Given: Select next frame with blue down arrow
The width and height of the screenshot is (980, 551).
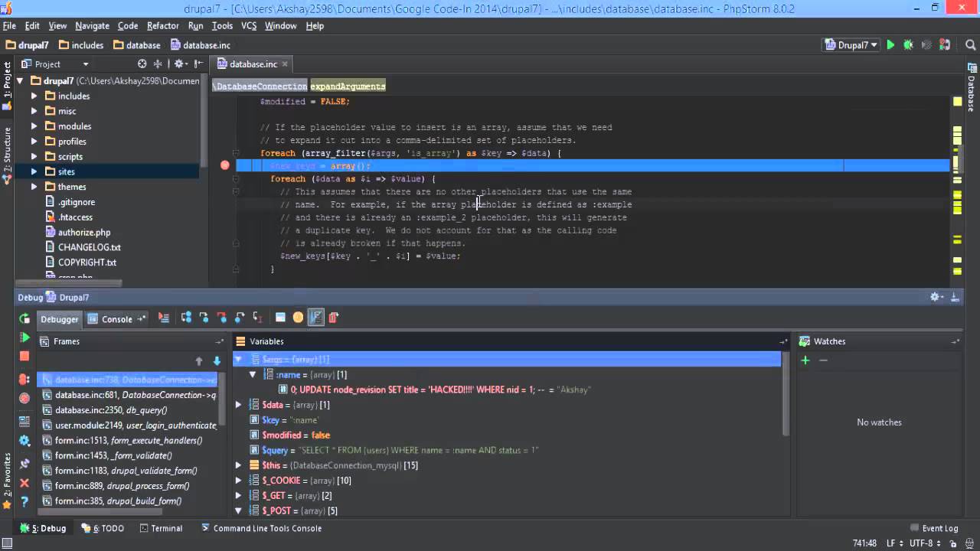Looking at the screenshot, I should (x=217, y=361).
